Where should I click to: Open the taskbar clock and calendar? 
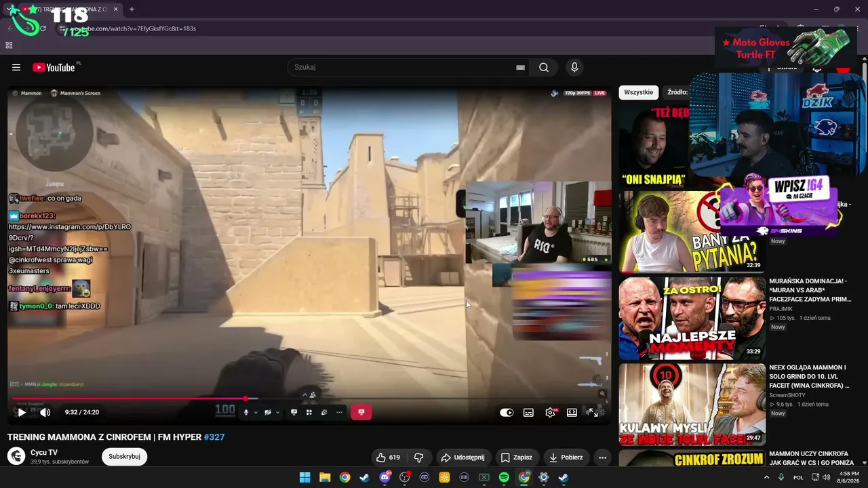coord(849,477)
